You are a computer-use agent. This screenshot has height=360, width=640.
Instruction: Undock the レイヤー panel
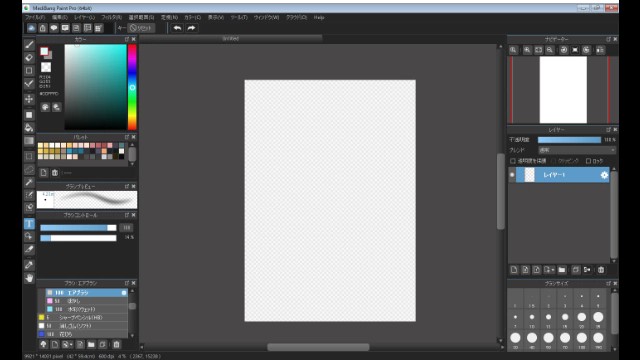click(x=608, y=130)
